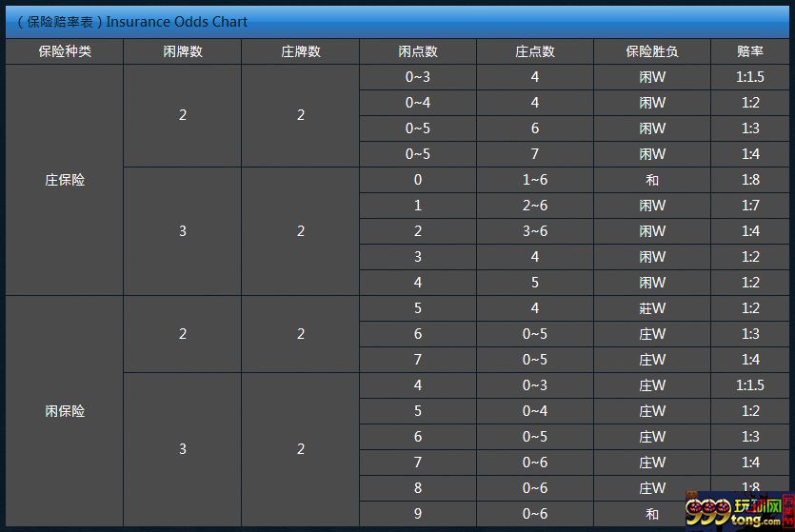Click the 999 wantong.com watermark logo
This screenshot has width=795, height=532.
pos(740,511)
